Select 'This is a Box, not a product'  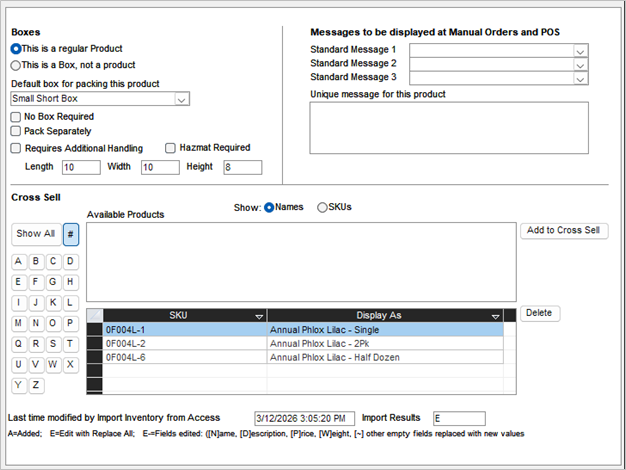16,65
